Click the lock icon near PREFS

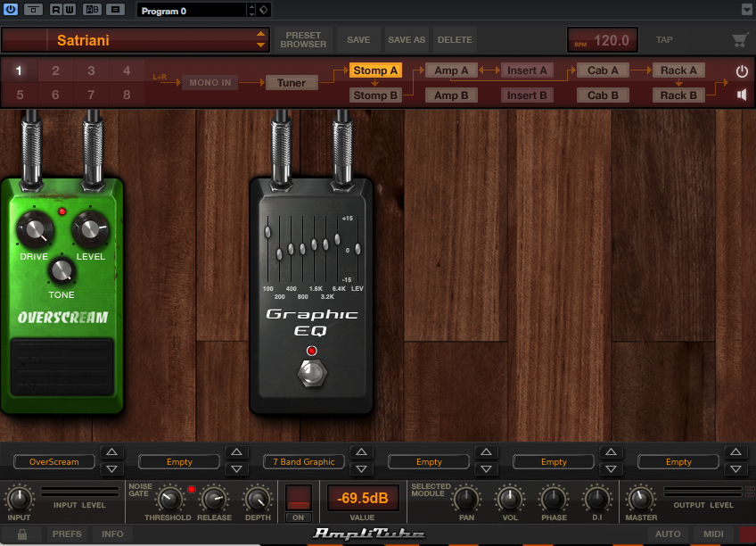click(21, 534)
